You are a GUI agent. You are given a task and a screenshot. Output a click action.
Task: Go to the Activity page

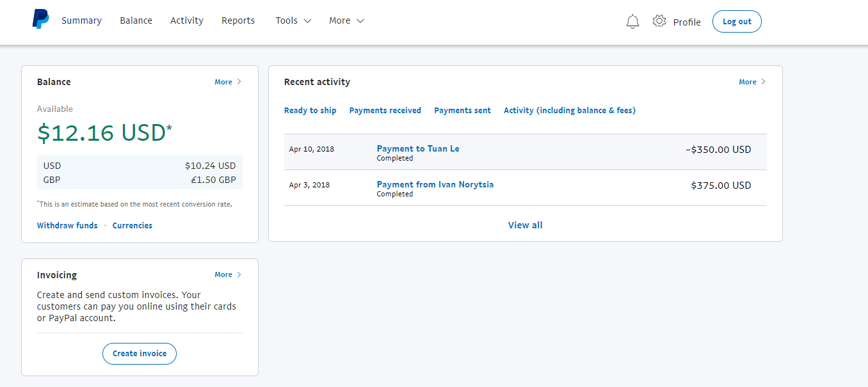(187, 20)
